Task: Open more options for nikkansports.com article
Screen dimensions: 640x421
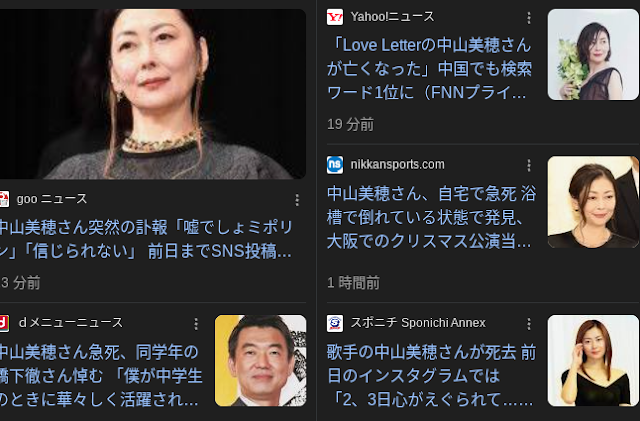Action: pos(529,165)
